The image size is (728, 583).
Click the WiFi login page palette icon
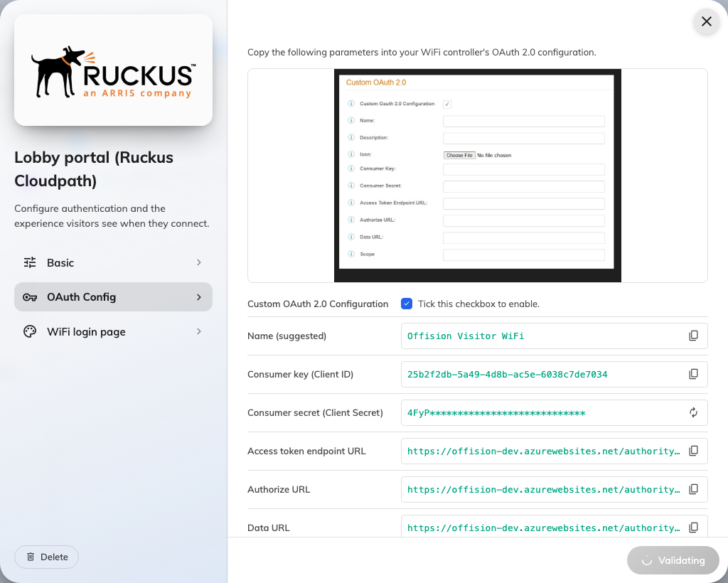tap(30, 331)
